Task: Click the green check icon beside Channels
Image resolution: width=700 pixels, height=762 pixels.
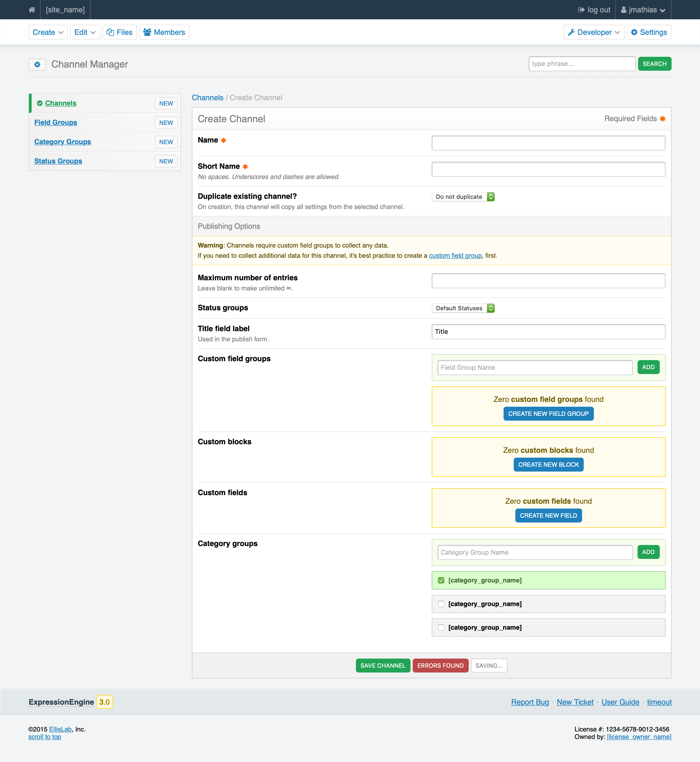Action: (x=39, y=103)
